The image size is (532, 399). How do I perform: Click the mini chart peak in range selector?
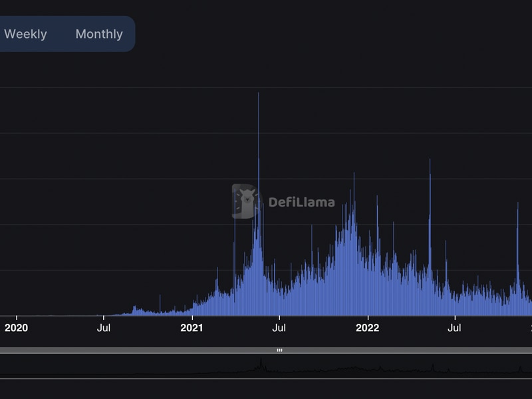click(261, 363)
